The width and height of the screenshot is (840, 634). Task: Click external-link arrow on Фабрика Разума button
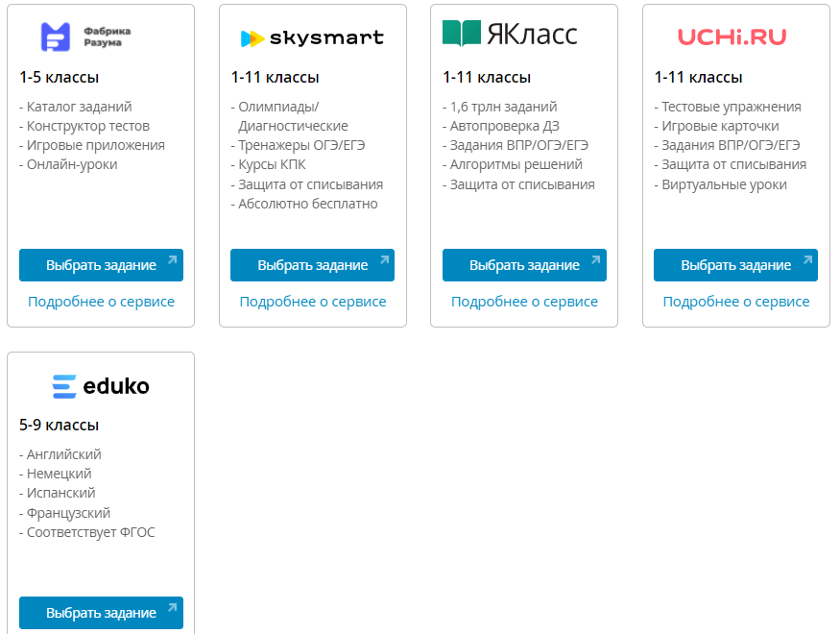(x=172, y=260)
